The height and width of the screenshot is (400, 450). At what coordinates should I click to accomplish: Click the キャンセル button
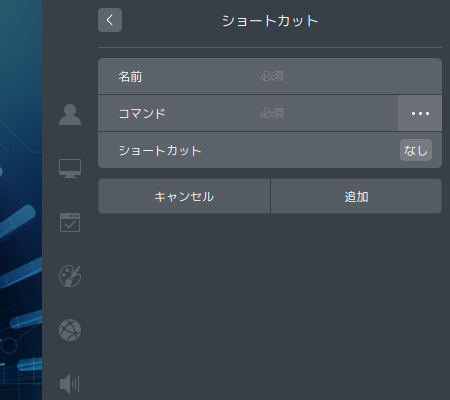[184, 196]
